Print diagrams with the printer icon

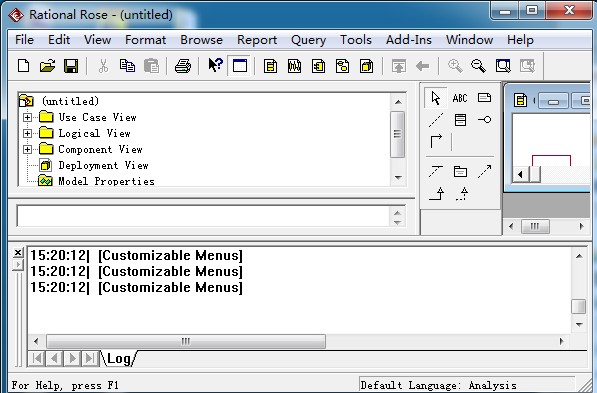click(183, 66)
